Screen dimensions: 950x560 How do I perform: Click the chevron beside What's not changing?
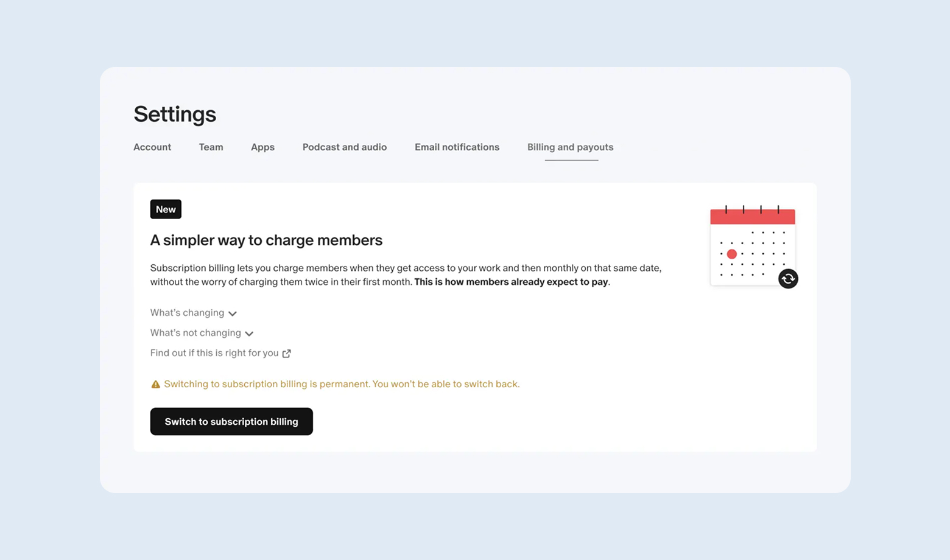[x=249, y=334]
